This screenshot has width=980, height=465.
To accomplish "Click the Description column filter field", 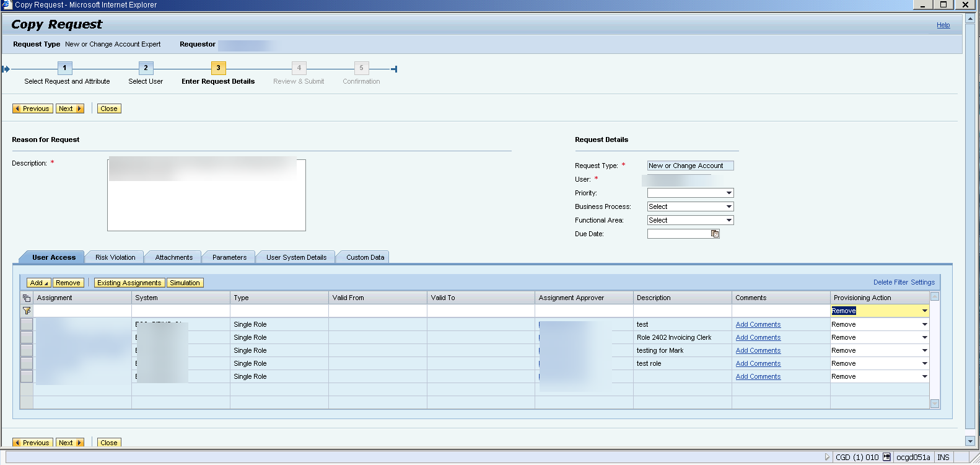I will [683, 311].
